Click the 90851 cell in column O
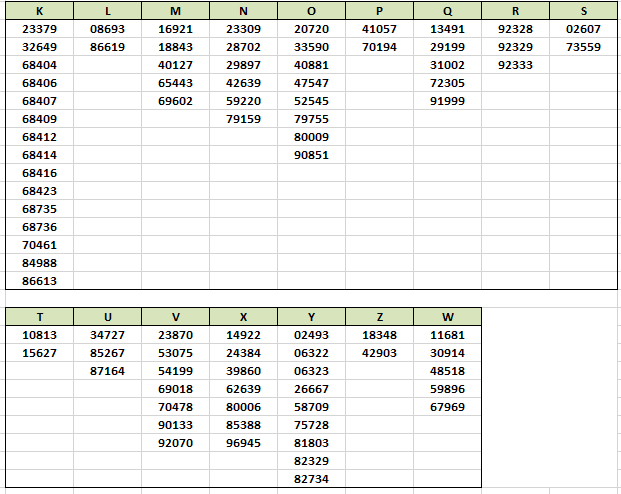The width and height of the screenshot is (621, 494). click(311, 155)
